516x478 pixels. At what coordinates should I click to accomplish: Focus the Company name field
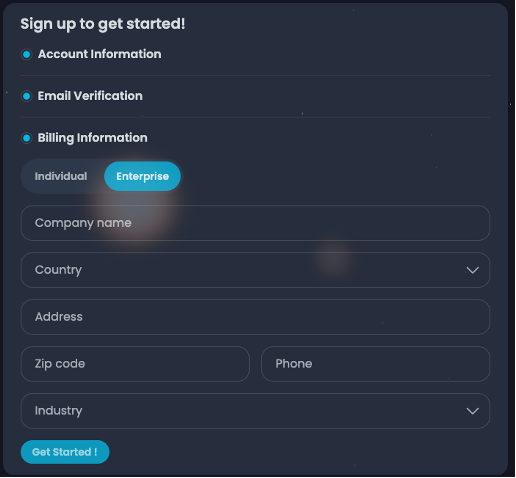click(256, 223)
